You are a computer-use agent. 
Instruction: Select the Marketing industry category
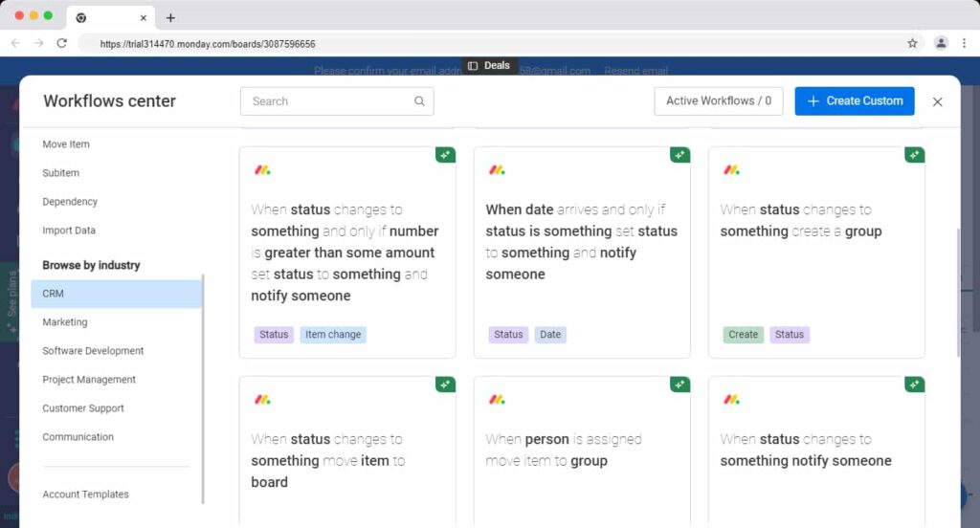click(x=65, y=322)
